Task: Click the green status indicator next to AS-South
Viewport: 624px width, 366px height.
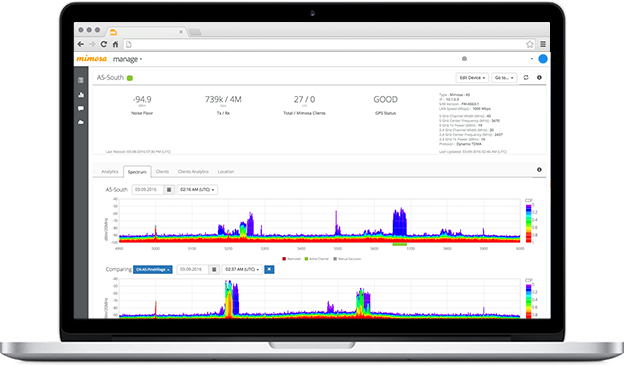Action: (130, 78)
